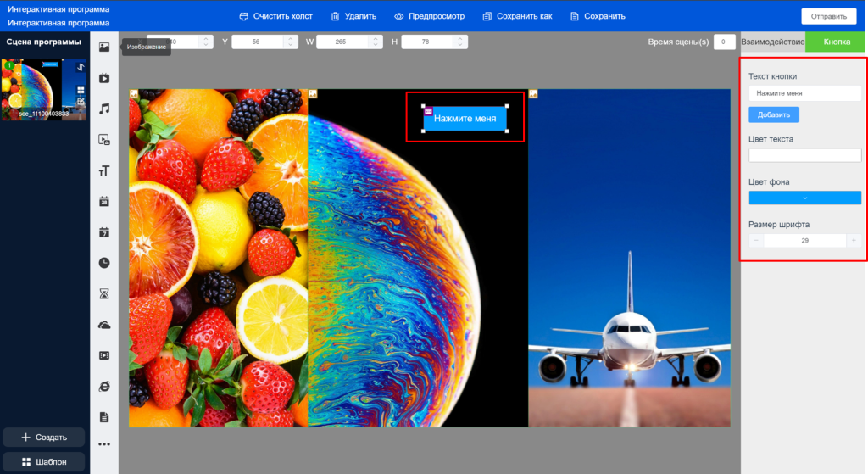Select the video tool icon
This screenshot has height=474, width=868.
click(x=104, y=78)
